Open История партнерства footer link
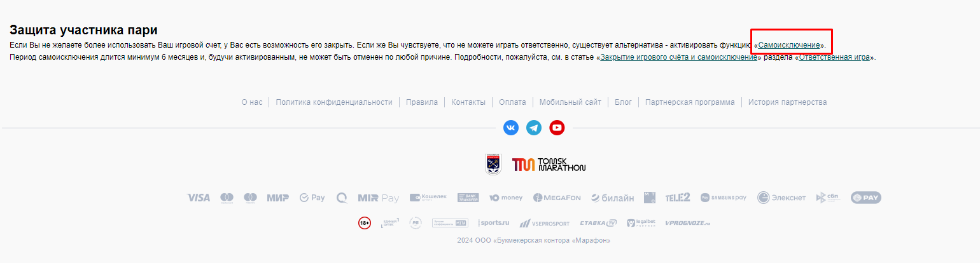Viewport: 980px width, 263px height. (x=787, y=102)
